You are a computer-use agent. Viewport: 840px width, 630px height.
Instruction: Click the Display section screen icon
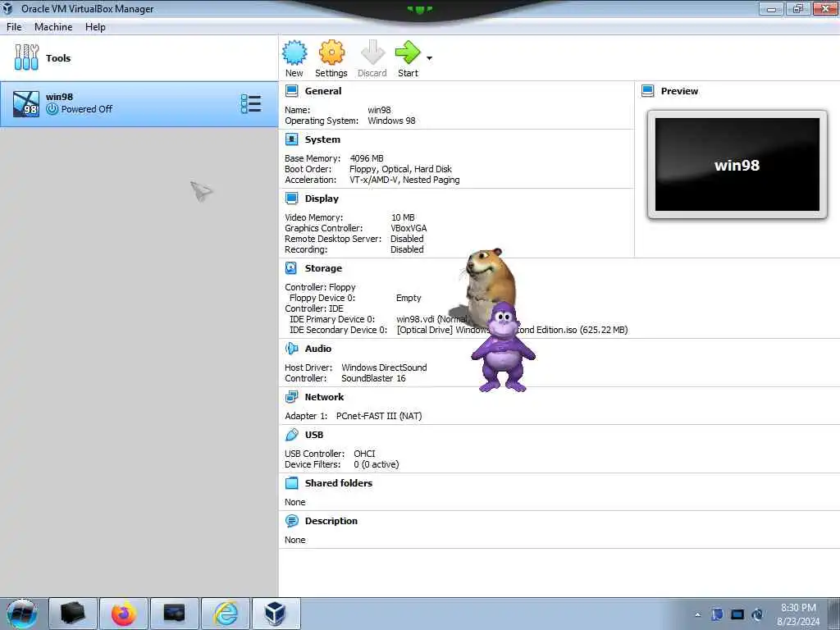tap(291, 199)
